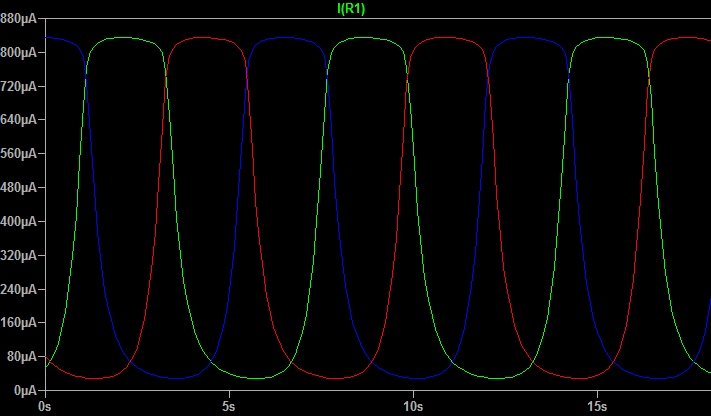
Task: Select the 5s time axis label
Action: (x=229, y=407)
